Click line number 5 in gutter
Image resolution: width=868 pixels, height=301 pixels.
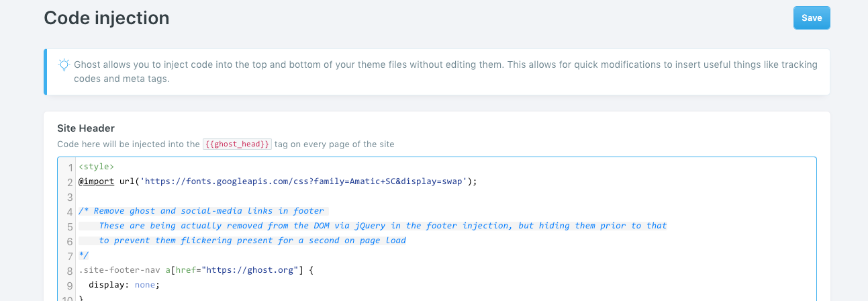[70, 226]
